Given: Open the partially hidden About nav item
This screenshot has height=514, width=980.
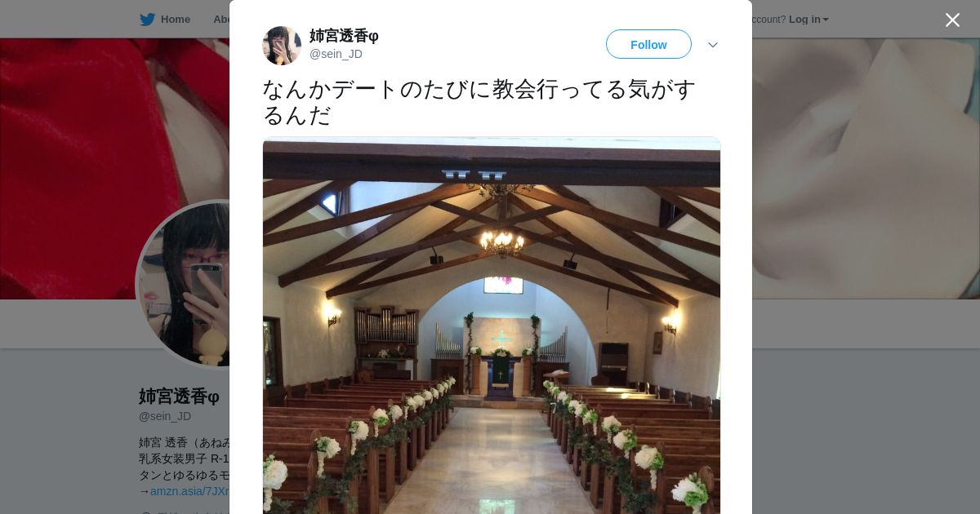Looking at the screenshot, I should [221, 20].
